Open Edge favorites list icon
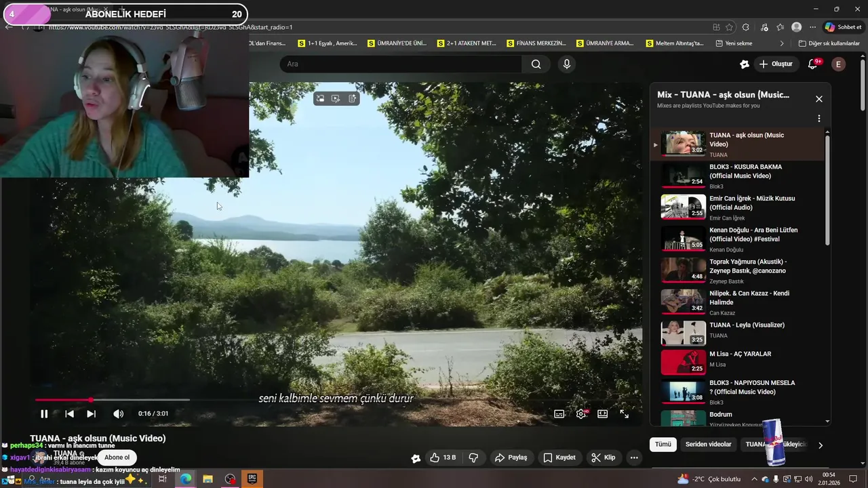The width and height of the screenshot is (868, 488). point(781,27)
